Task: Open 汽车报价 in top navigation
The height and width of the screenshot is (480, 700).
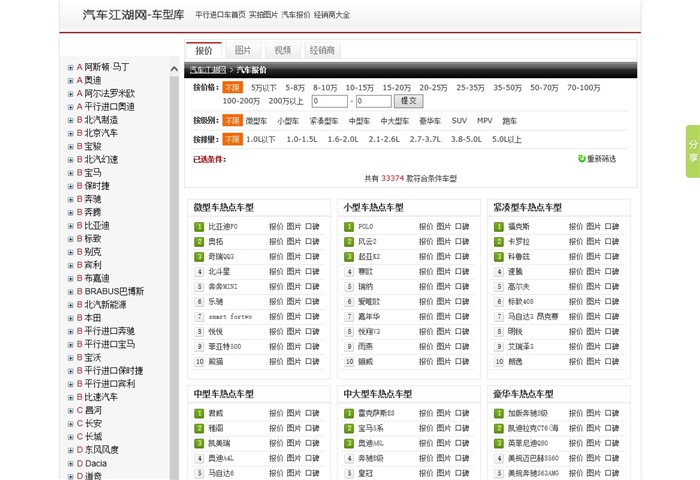Action: point(296,15)
